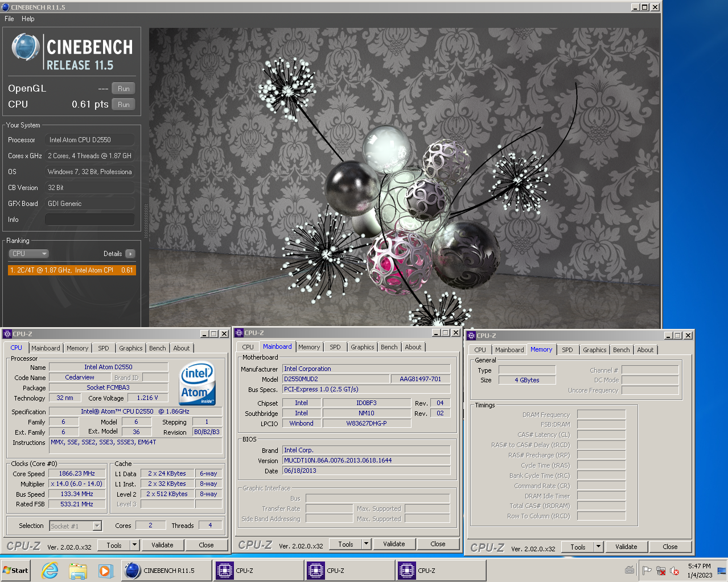Click Processor field Intel Atom CPU D2550 in Cinebench

click(90, 140)
